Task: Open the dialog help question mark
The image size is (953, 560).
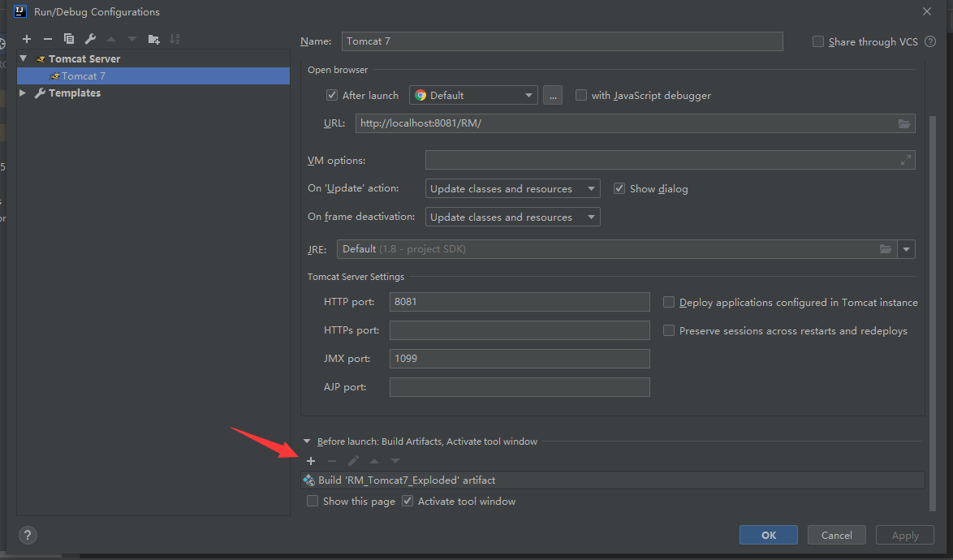Action: point(28,535)
